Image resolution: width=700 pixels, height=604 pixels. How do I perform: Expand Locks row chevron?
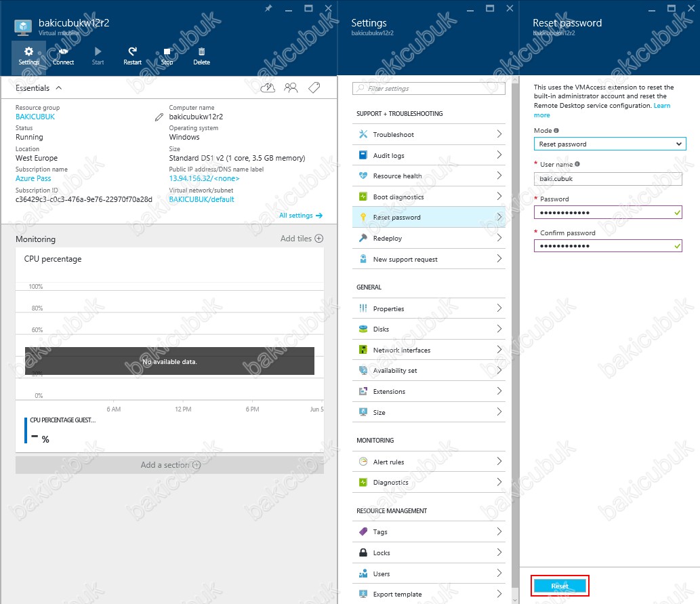click(499, 552)
